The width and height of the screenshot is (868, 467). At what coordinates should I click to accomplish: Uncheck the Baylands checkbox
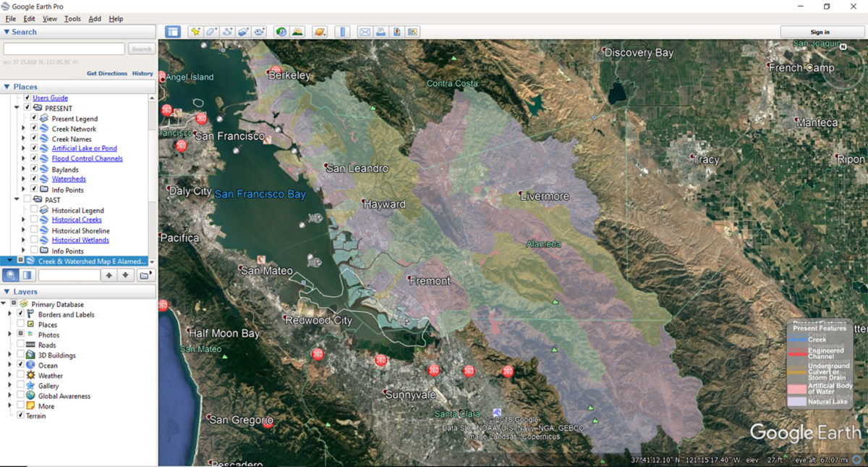tap(33, 169)
